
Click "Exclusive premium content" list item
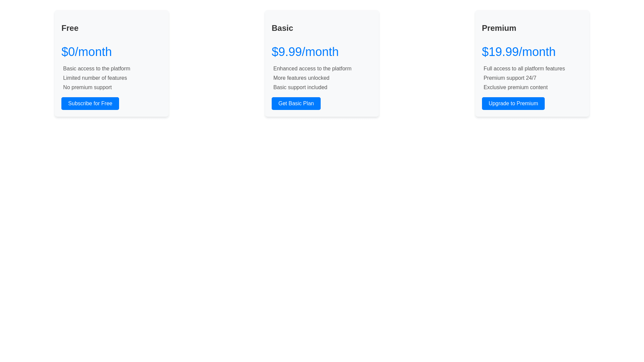515,87
